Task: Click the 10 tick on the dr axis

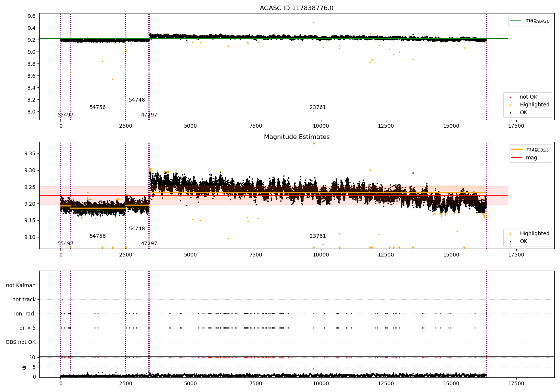Action: point(32,357)
